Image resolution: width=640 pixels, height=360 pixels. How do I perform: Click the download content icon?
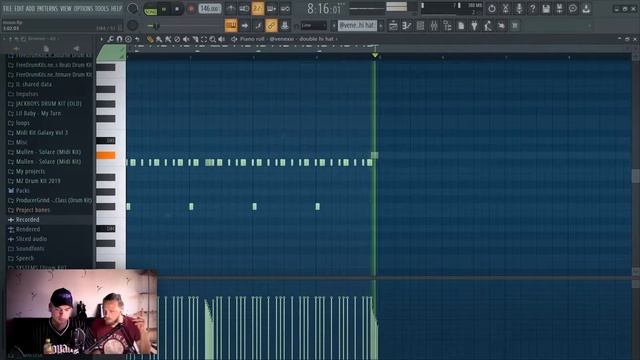[586, 9]
